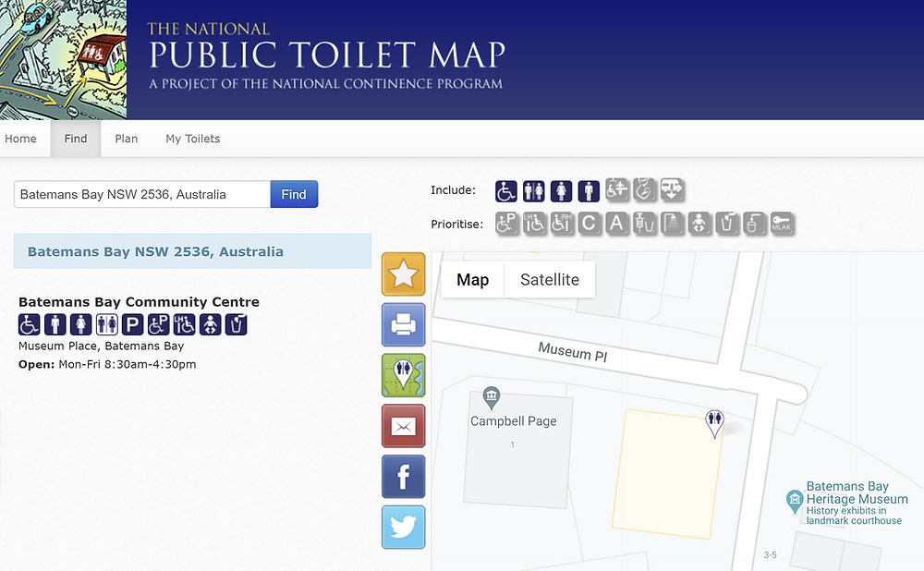Enable the caravan dump point include filter
The width and height of the screenshot is (924, 571).
pyautogui.click(x=672, y=189)
